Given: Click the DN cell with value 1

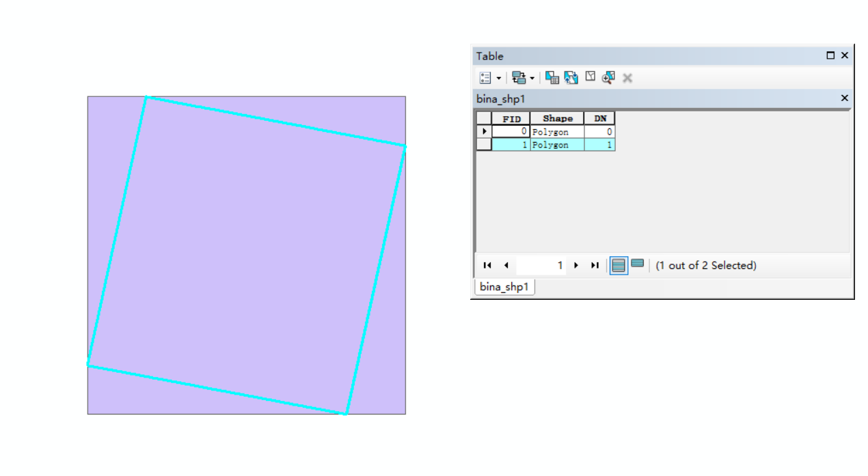Looking at the screenshot, I should tap(600, 145).
